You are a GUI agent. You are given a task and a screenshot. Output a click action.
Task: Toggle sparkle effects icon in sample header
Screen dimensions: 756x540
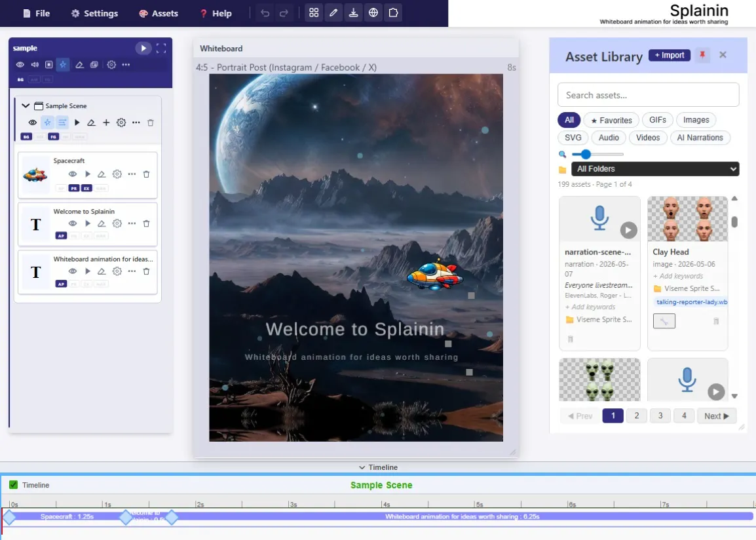point(63,65)
